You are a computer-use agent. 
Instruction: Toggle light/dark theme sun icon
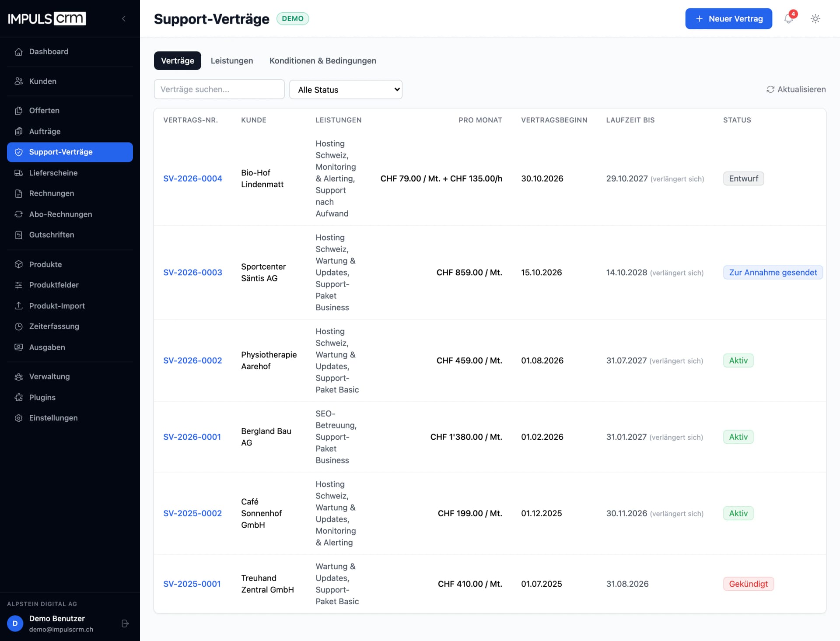[815, 19]
